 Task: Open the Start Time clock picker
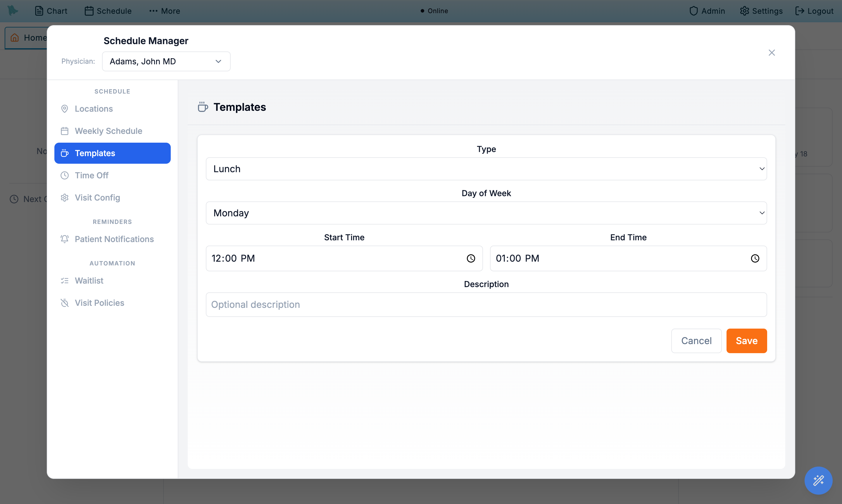click(471, 258)
